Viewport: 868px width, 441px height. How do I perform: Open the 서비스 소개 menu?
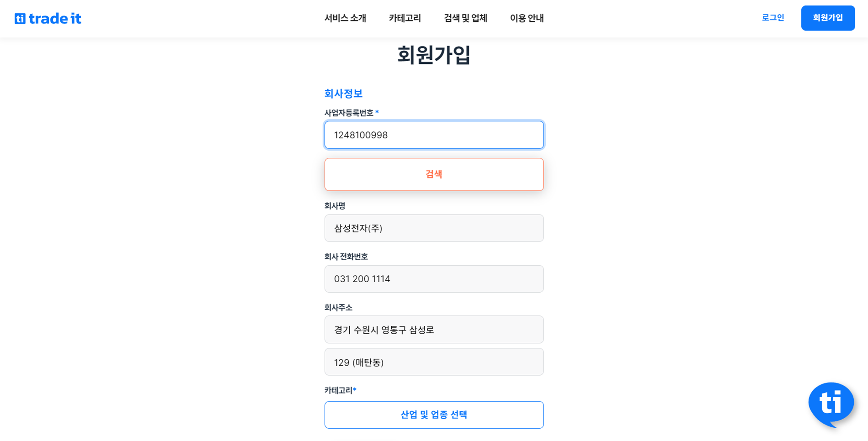coord(345,18)
